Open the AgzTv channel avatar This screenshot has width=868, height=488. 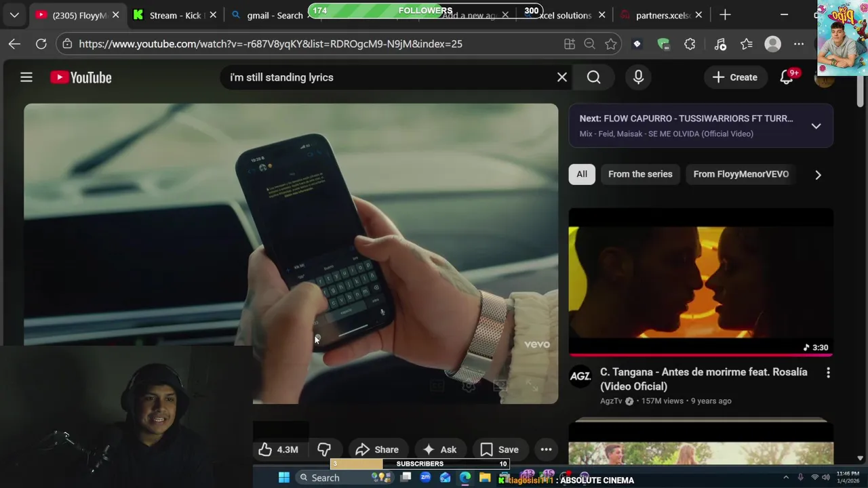580,376
